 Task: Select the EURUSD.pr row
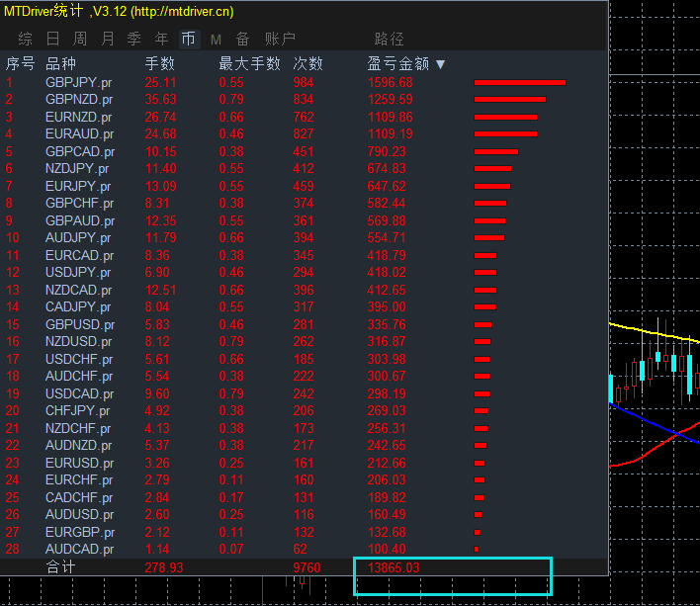tap(304, 464)
